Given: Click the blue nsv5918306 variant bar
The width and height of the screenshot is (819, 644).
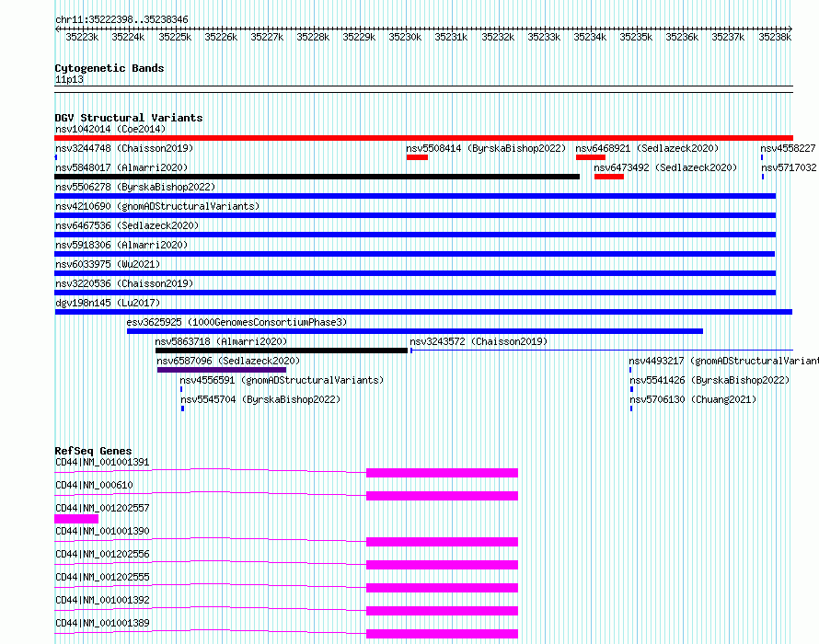Looking at the screenshot, I should coord(414,254).
